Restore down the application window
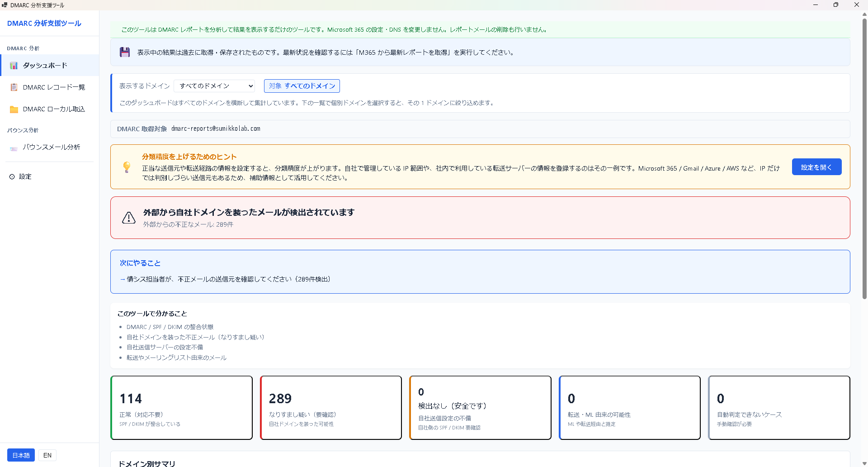The height and width of the screenshot is (467, 868). click(x=836, y=5)
